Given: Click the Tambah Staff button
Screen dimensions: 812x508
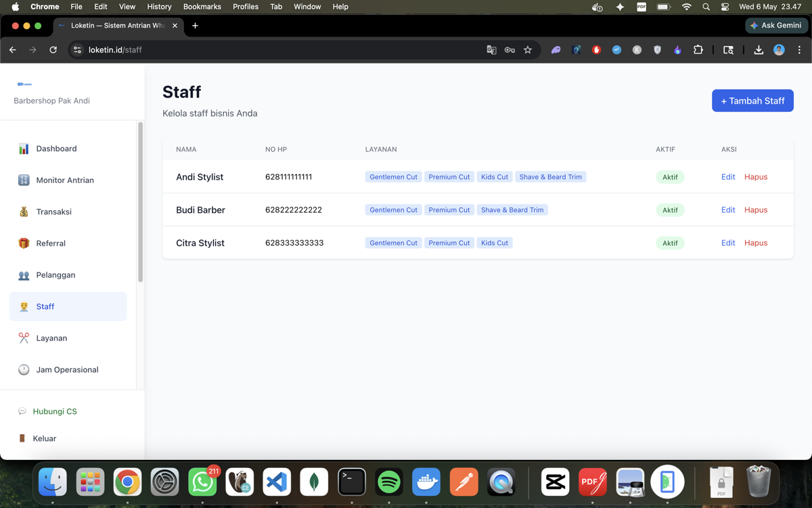Looking at the screenshot, I should coord(752,101).
